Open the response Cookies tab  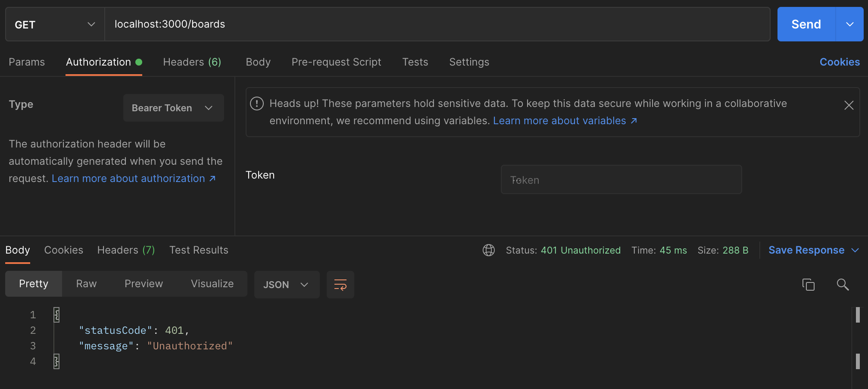pyautogui.click(x=64, y=250)
